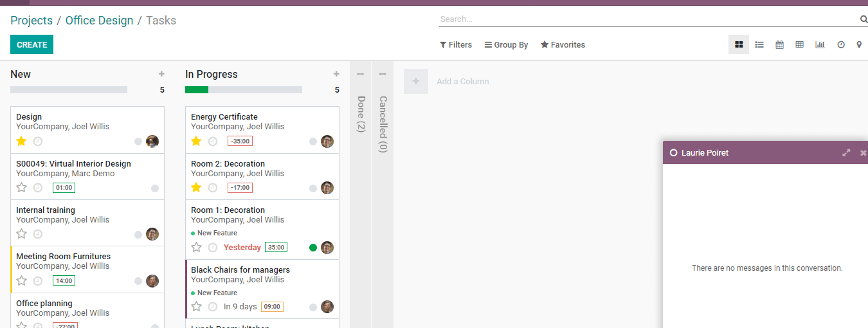Screen dimensions: 868x328
Task: Click the Laurie Poiret chat title
Action: tap(705, 153)
